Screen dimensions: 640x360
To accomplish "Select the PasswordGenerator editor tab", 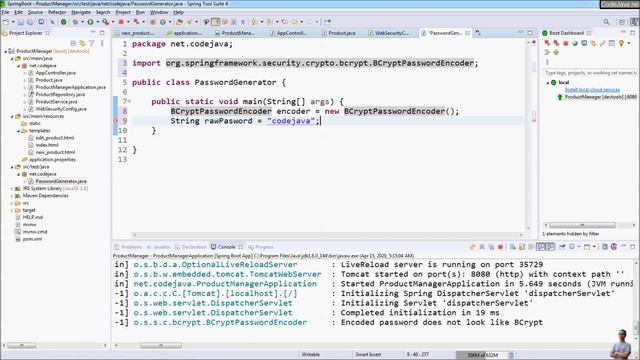I will click(x=444, y=33).
